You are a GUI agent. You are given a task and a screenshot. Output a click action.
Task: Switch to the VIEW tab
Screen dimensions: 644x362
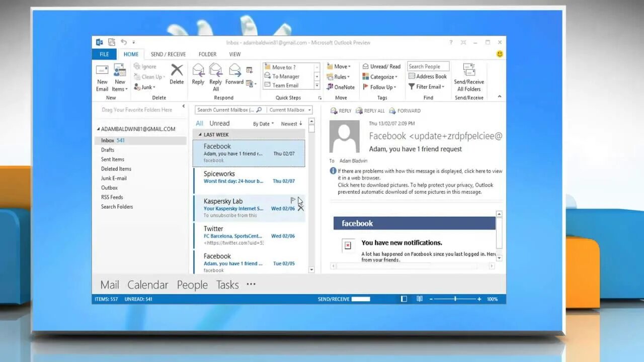pos(235,54)
